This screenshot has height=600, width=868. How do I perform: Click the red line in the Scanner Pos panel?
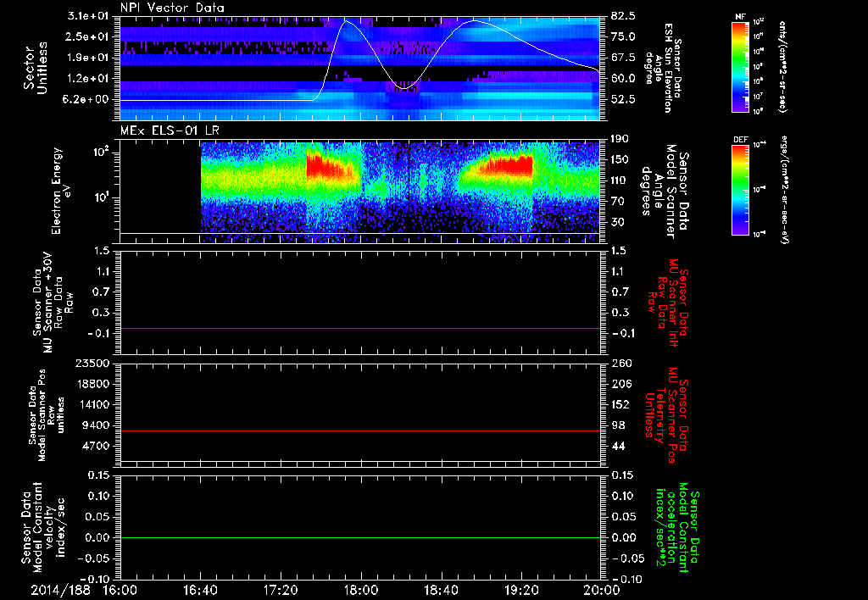click(x=360, y=431)
